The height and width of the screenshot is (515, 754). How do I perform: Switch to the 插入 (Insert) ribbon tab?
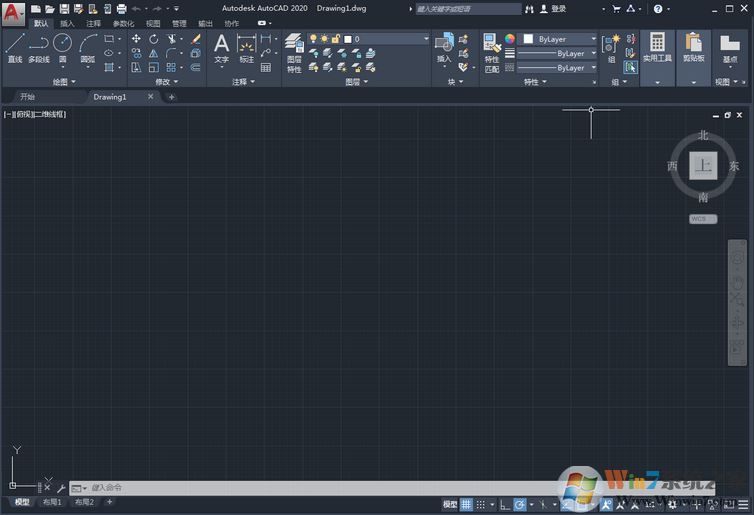pyautogui.click(x=67, y=23)
